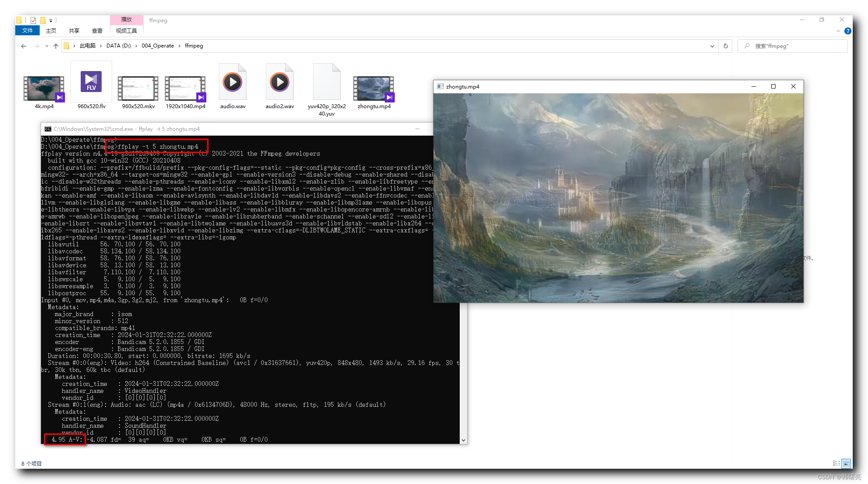The image size is (868, 484).
Task: Expand the ribbon with chevron
Action: [838, 31]
